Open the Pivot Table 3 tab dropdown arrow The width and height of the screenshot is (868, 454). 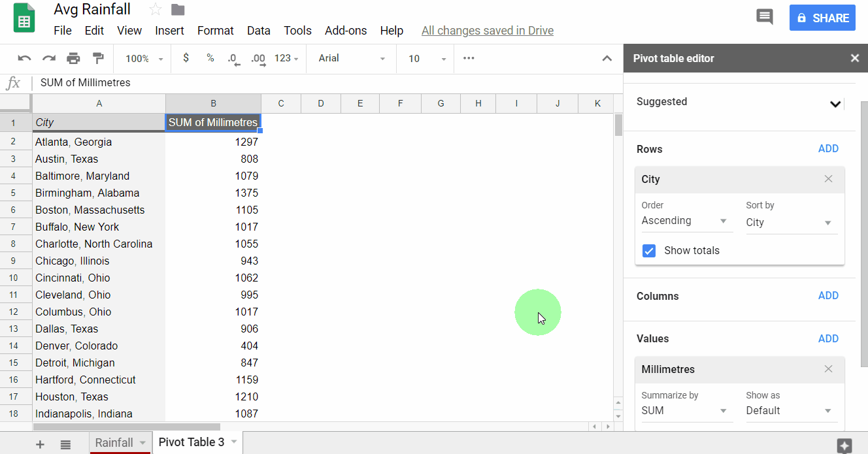[233, 443]
